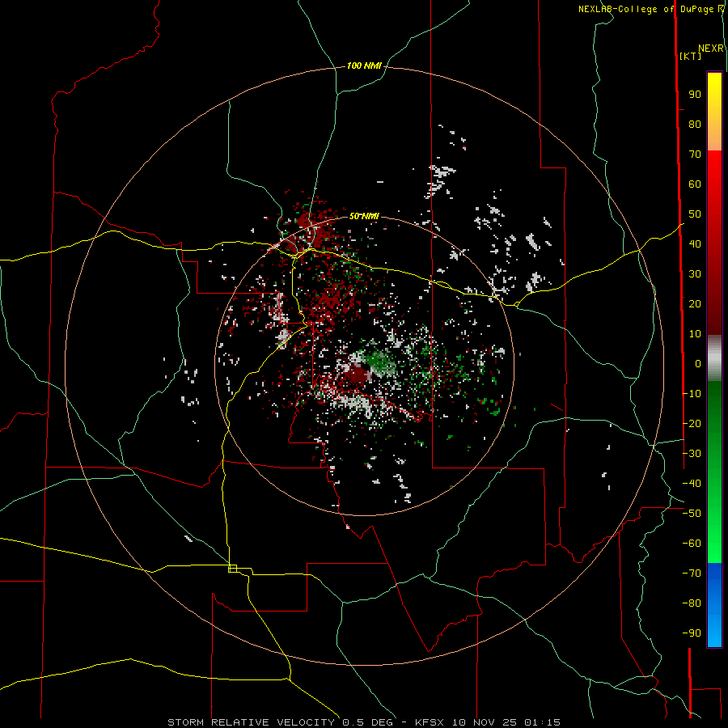Click the positive 80 scale value
728x728 pixels.
point(695,125)
